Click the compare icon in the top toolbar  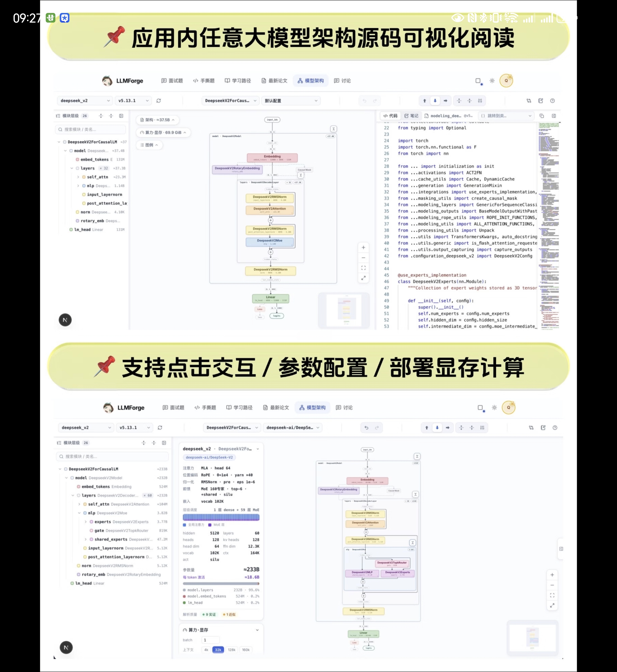[x=529, y=101]
